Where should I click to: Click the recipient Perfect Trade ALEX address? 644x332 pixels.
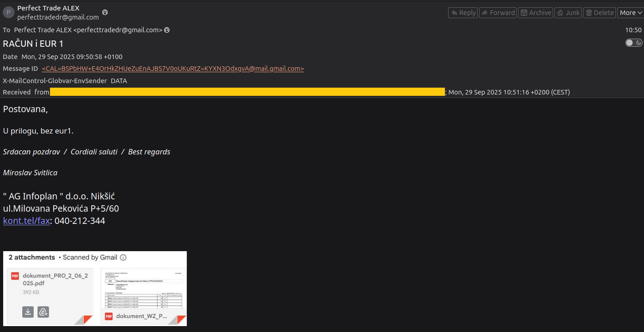tap(88, 30)
